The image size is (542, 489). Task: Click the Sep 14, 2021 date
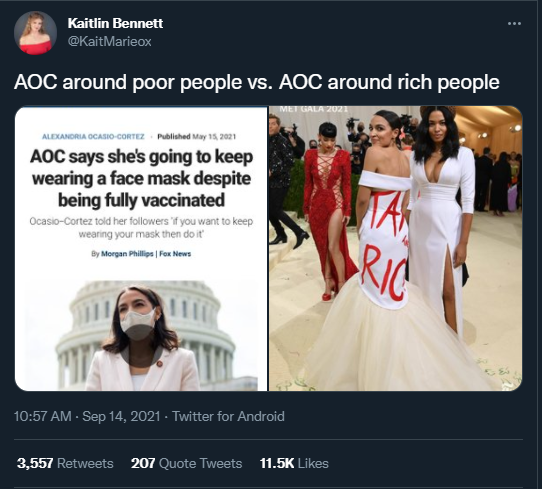coord(121,416)
